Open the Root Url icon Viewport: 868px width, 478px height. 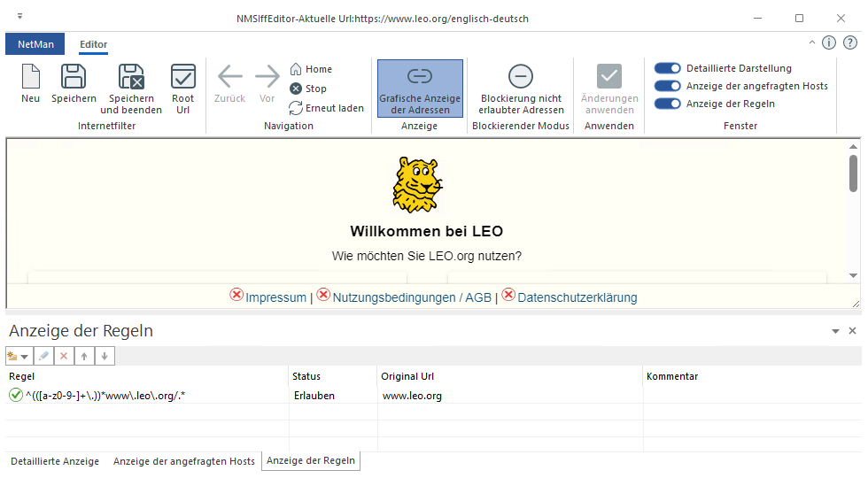(182, 77)
